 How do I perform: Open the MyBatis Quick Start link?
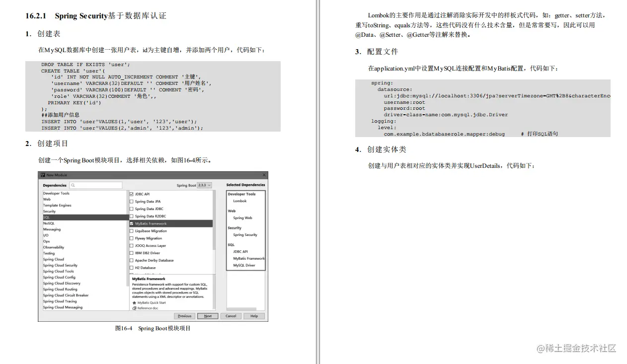coord(152,302)
